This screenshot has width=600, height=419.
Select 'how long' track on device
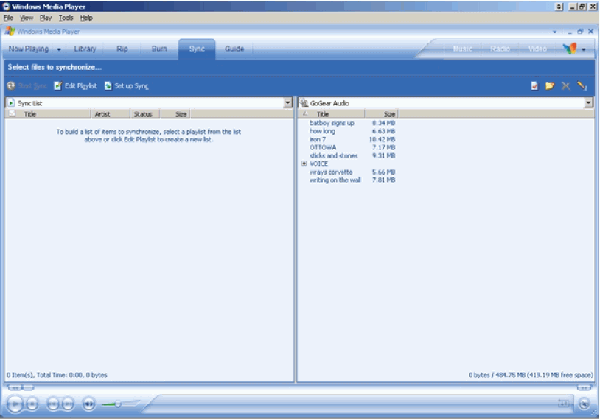[322, 131]
